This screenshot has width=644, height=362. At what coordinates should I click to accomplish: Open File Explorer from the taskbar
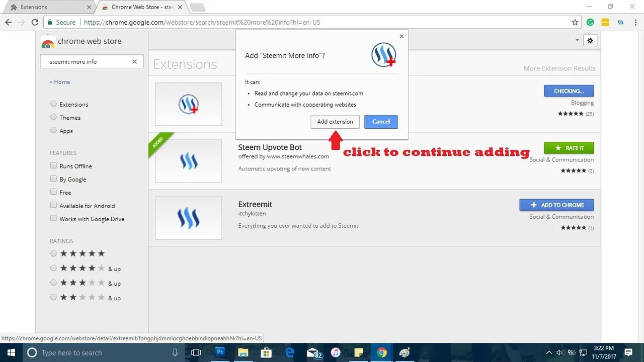pyautogui.click(x=244, y=352)
